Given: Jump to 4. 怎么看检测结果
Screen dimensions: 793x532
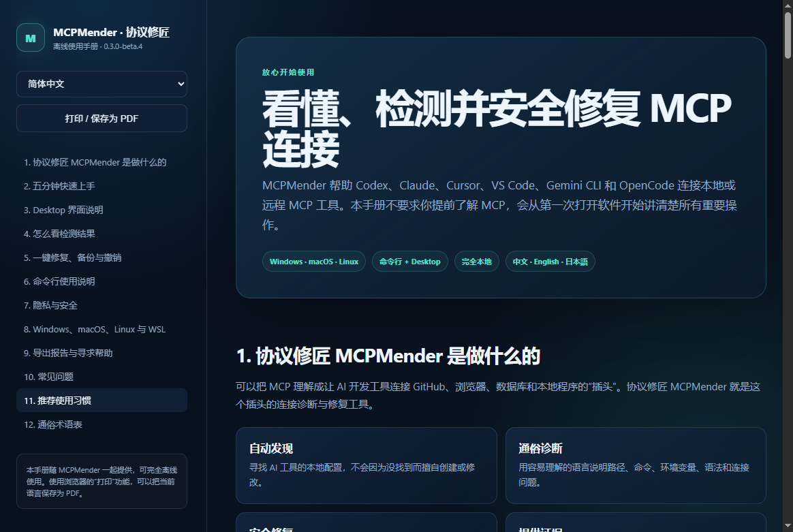Looking at the screenshot, I should pos(102,234).
